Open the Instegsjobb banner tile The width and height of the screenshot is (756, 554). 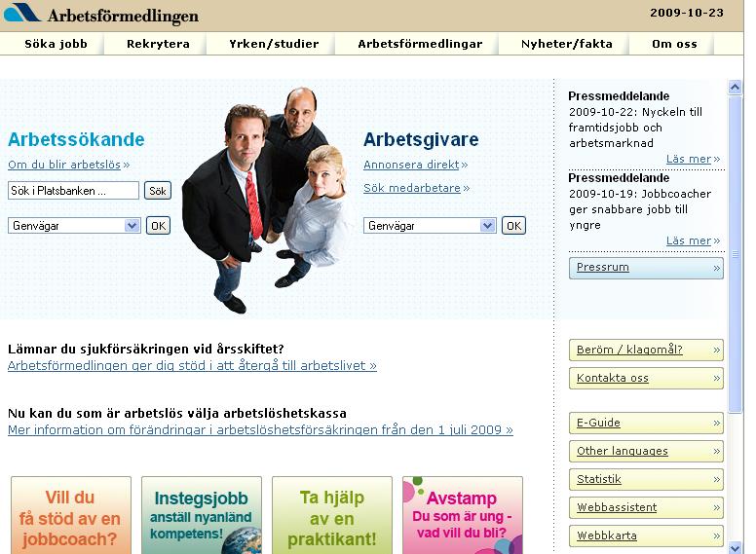coord(202,515)
